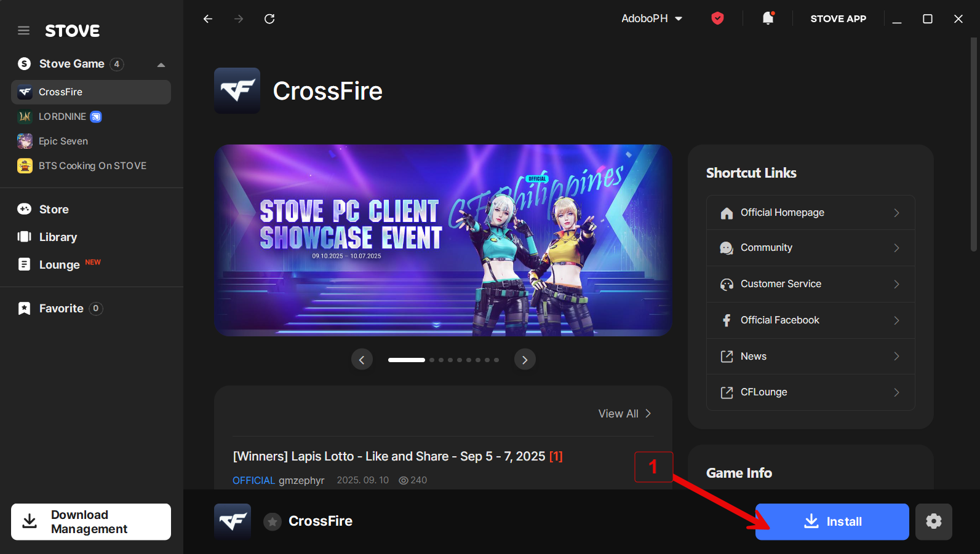
Task: Open the hamburger menu beside STOVE logo
Action: pos(23,31)
